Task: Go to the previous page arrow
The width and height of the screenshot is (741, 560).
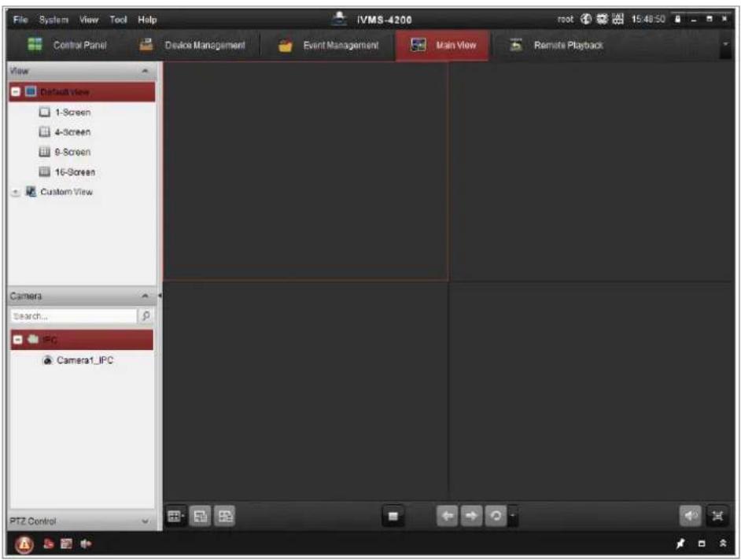Action: click(447, 516)
